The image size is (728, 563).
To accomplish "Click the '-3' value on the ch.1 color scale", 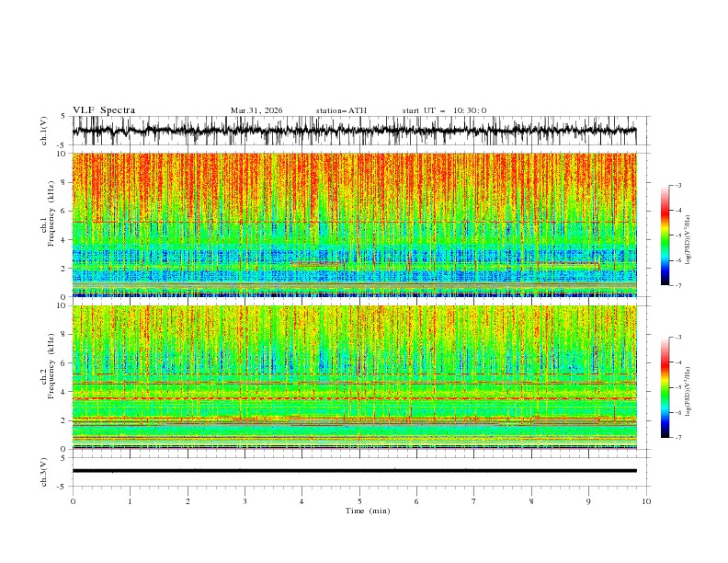I will pos(678,185).
